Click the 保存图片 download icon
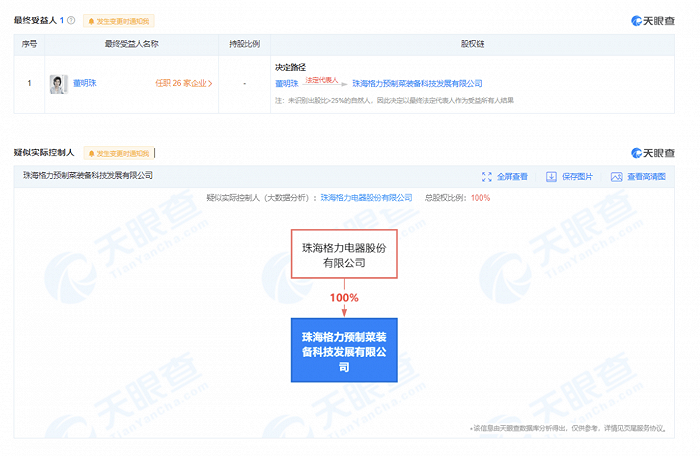This screenshot has width=700, height=456. coord(551,177)
